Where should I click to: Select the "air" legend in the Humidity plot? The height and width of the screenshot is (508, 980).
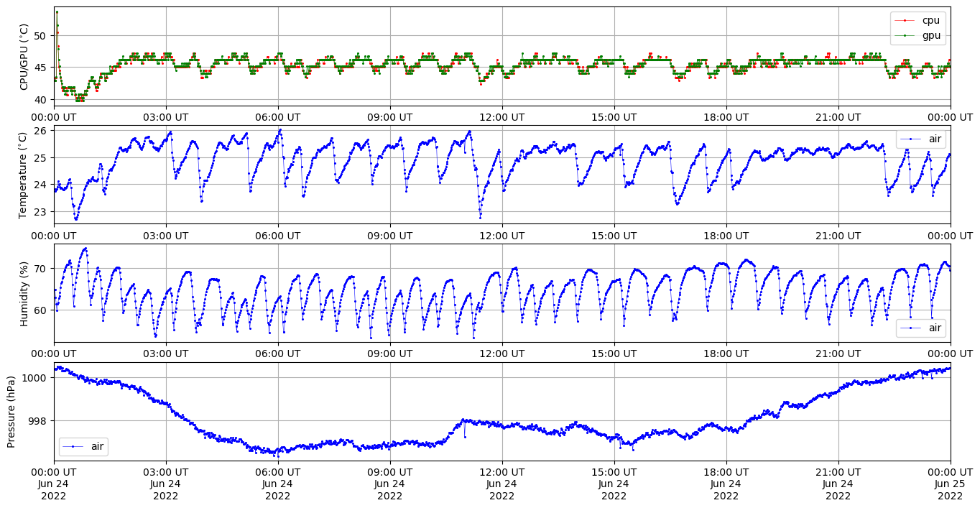(923, 328)
